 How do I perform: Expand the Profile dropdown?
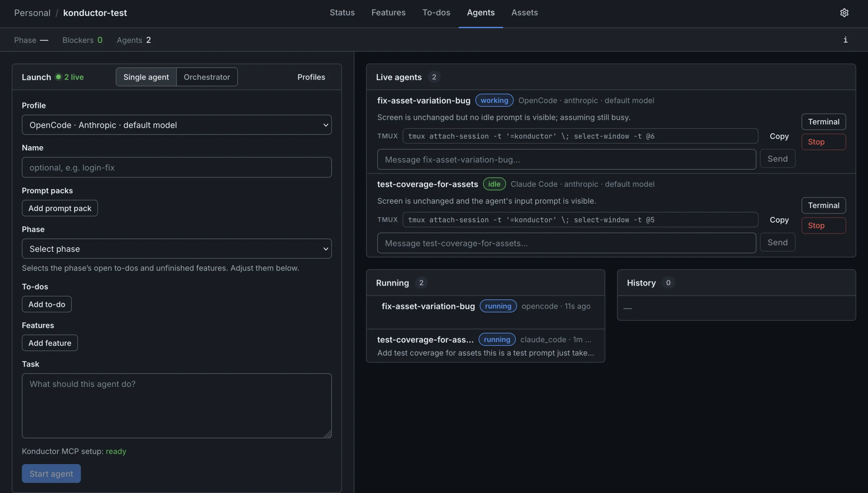(x=177, y=125)
